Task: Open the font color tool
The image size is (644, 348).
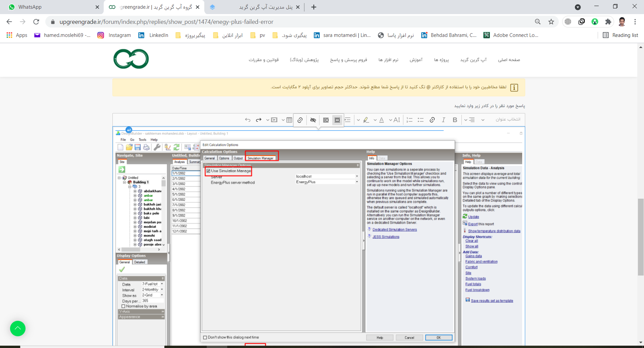Action: [x=382, y=120]
